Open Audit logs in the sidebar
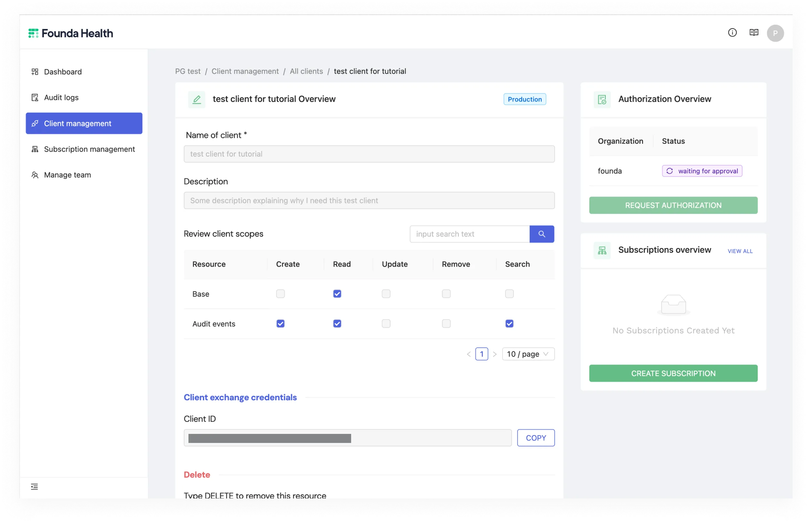The image size is (812, 523). [x=84, y=97]
